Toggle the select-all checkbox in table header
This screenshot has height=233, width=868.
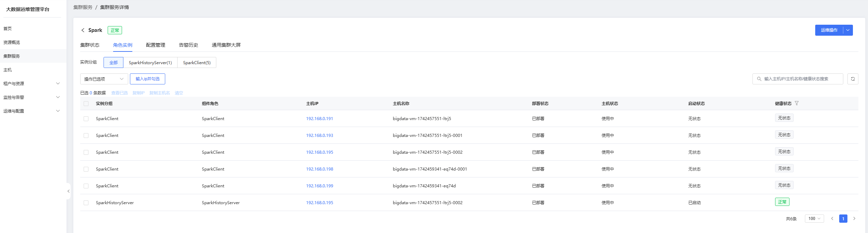(86, 104)
